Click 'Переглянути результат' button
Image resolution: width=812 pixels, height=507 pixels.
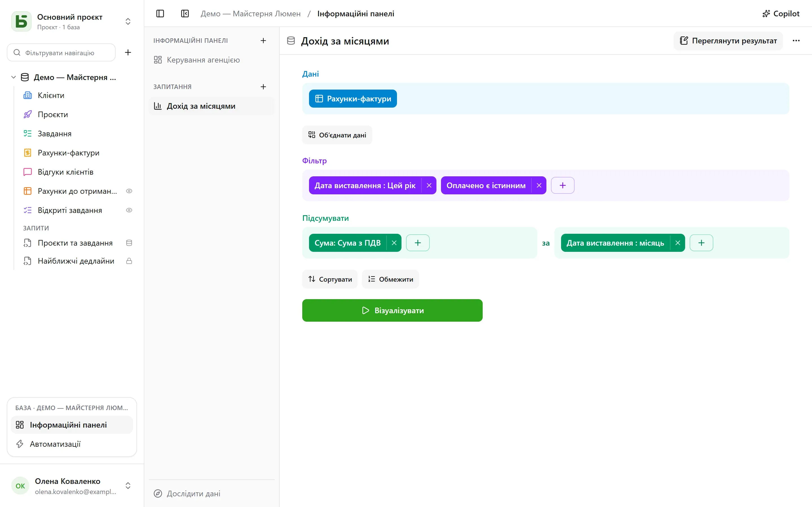click(x=728, y=41)
